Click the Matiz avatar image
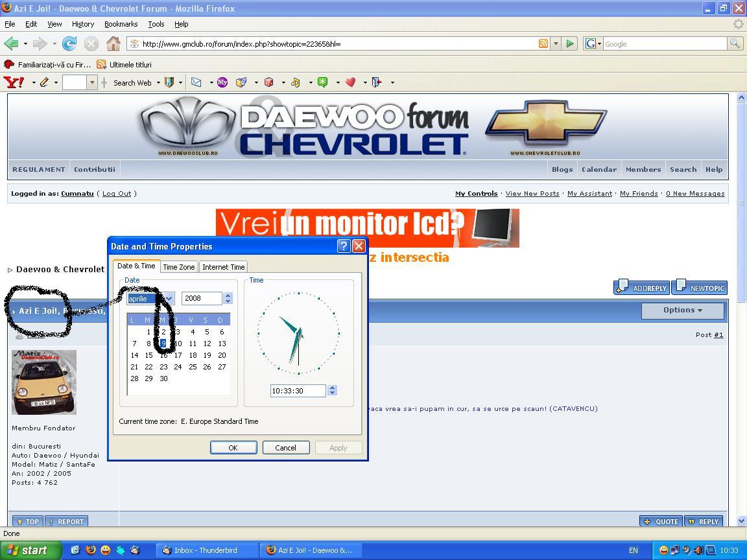This screenshot has width=747, height=560. [44, 382]
